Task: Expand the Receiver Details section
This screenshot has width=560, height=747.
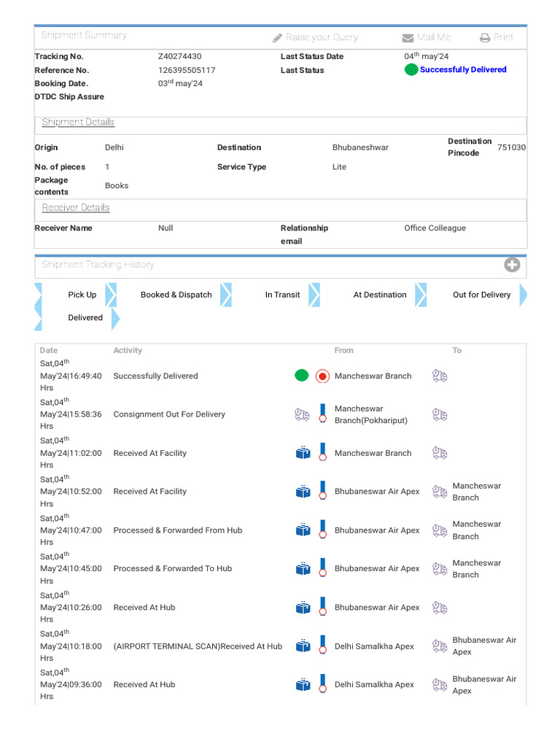Action: tap(76, 208)
